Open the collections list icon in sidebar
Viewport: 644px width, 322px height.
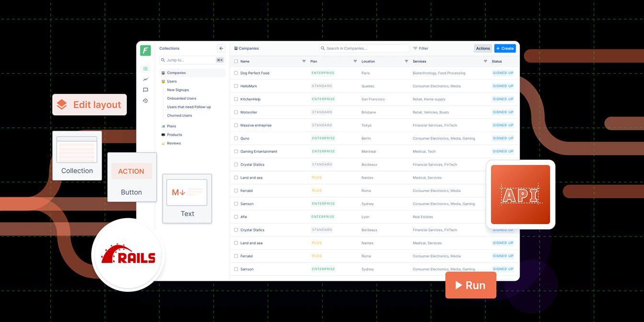(x=146, y=69)
